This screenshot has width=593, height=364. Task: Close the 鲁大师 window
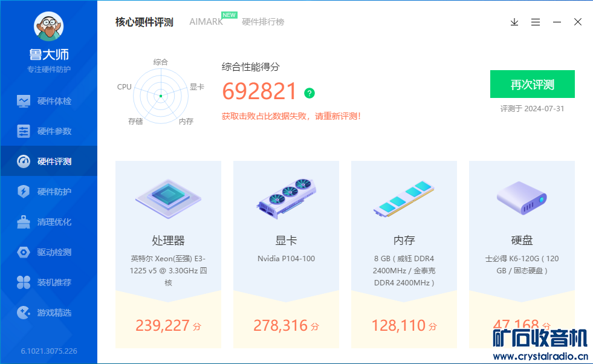[x=577, y=22]
